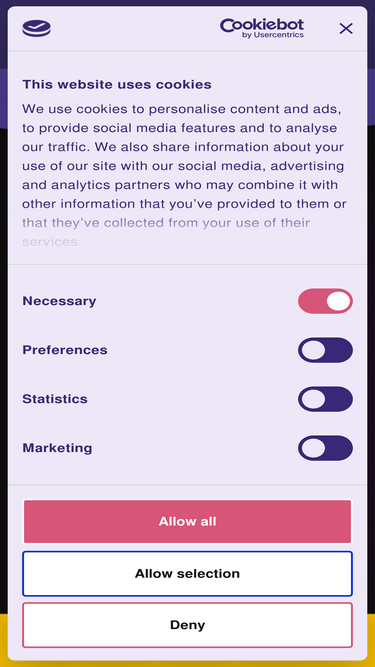Enable the Marketing cookies switch

point(325,448)
